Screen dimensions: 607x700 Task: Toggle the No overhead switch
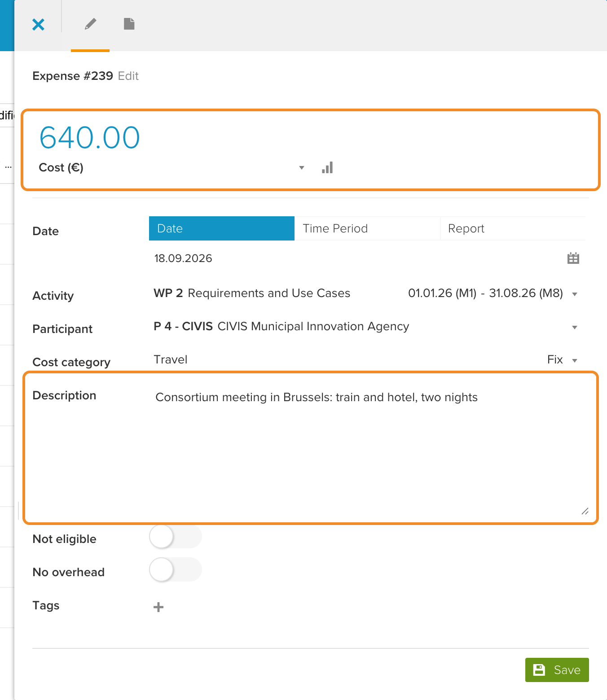[x=176, y=570]
